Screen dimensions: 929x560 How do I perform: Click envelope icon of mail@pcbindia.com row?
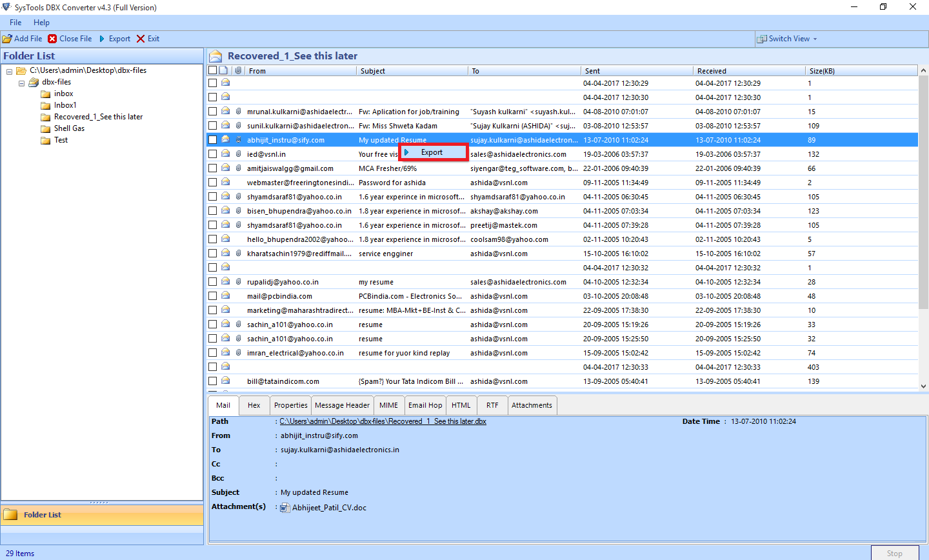pyautogui.click(x=226, y=295)
